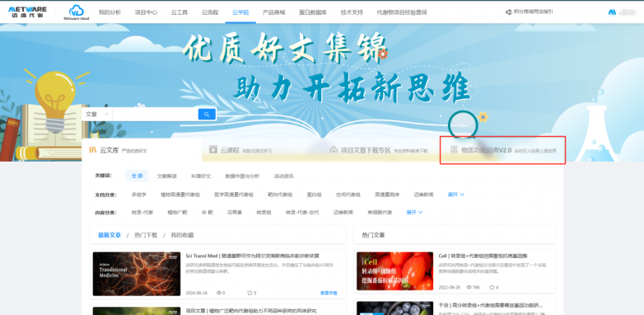Select the 文献解读 keyword filter
Screen dimensions: 644x315
(166, 176)
